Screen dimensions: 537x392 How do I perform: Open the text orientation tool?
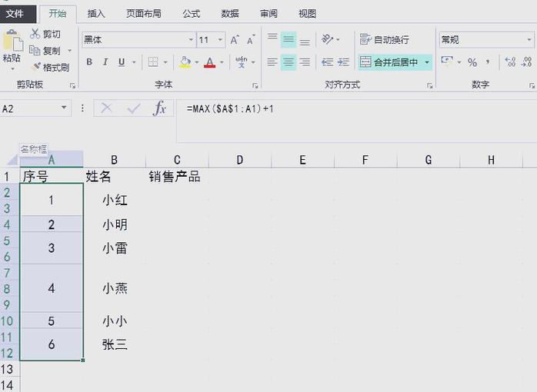328,40
